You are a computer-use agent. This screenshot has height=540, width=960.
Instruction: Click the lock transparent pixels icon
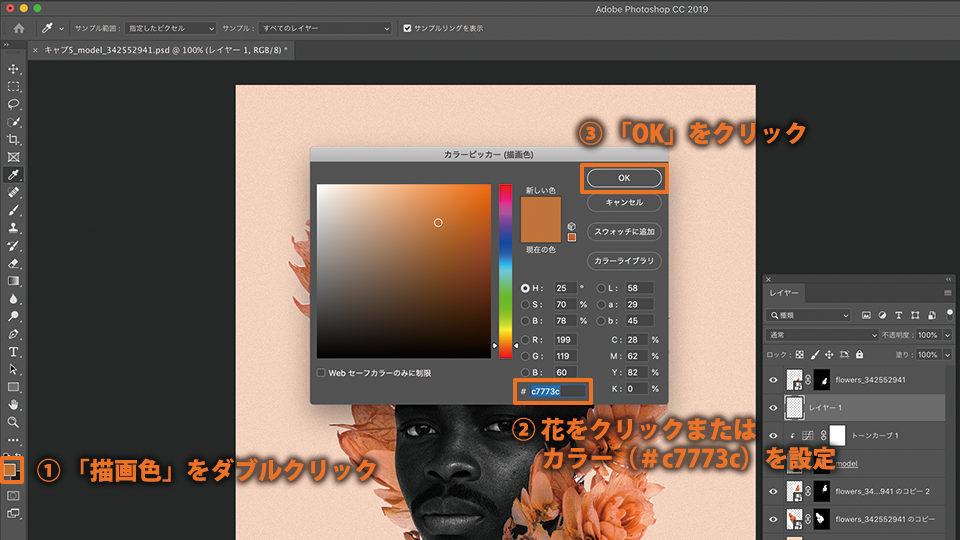pyautogui.click(x=800, y=354)
